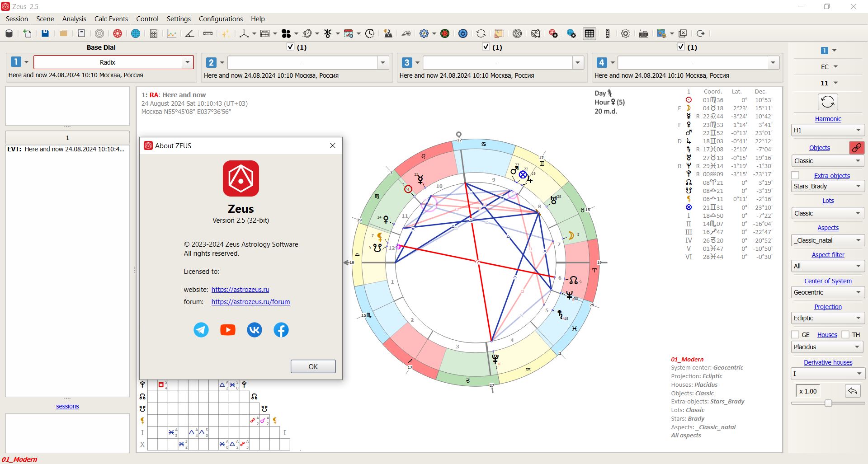This screenshot has height=464, width=868.
Task: Open the Configurations menu
Action: click(x=221, y=19)
